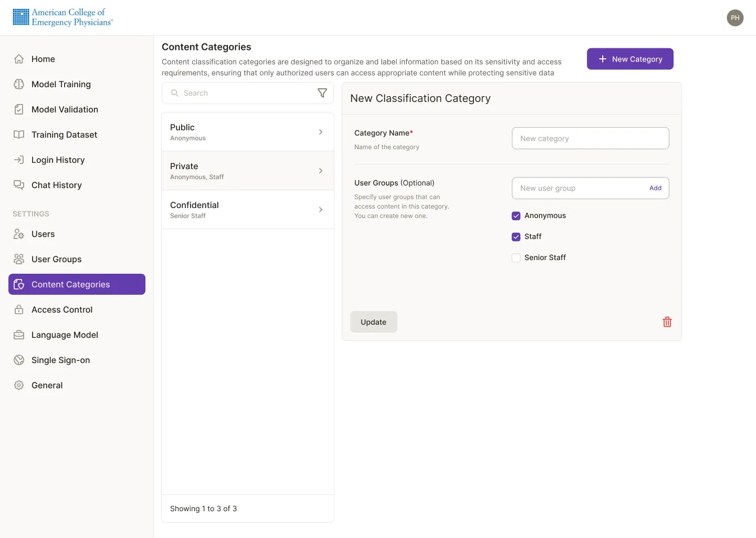This screenshot has height=538, width=756.
Task: Click Add in the user group field
Action: [655, 188]
